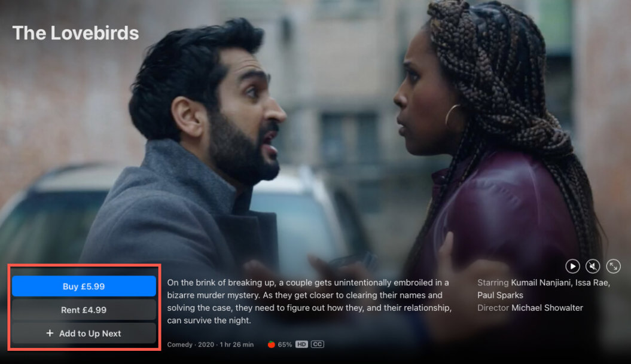Viewport: 631px width, 364px height.
Task: Open director Michael Showalter's page
Action: (x=547, y=307)
